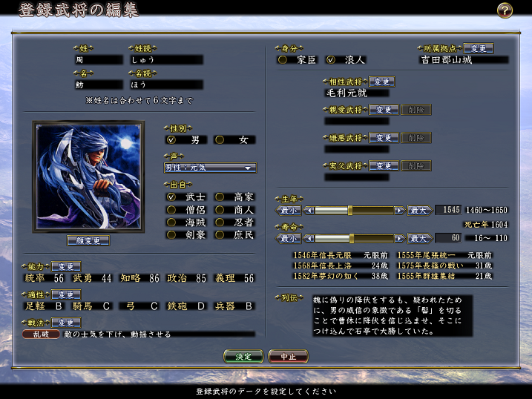Select 剣豪 origin option
Screen dimensions: 532x399
click(172, 234)
